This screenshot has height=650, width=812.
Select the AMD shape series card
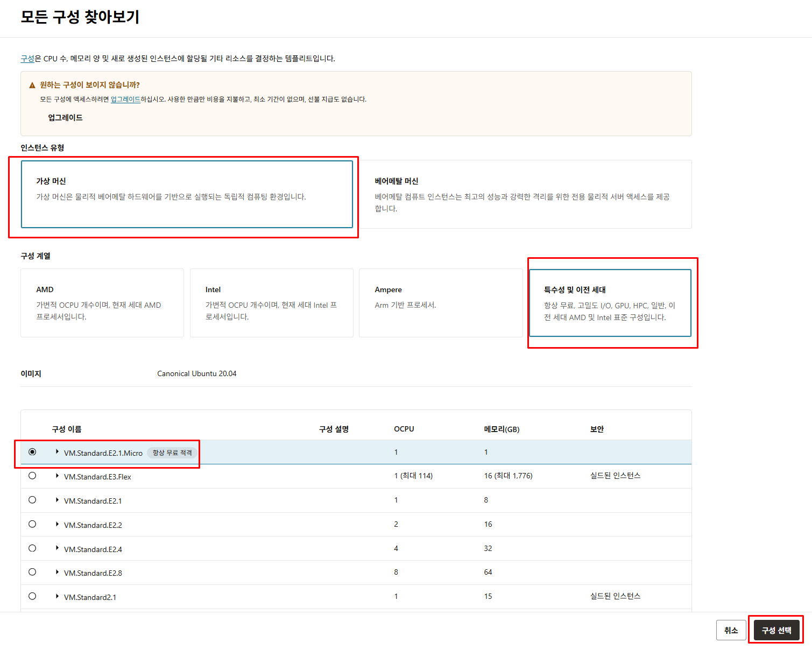[102, 303]
